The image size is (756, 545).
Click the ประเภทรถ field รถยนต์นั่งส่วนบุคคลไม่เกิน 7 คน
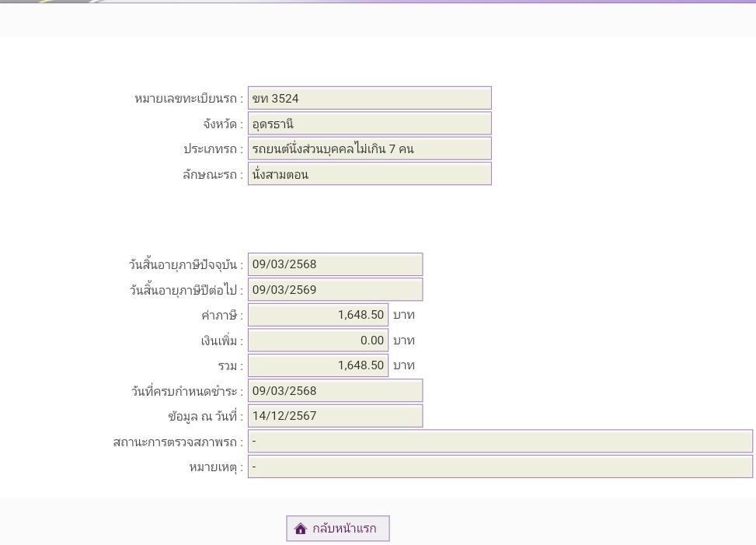(370, 148)
